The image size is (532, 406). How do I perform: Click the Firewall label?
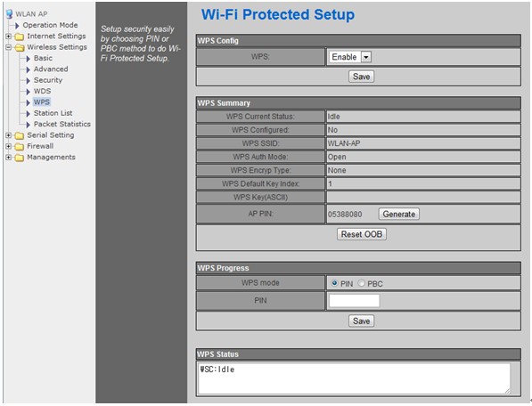click(40, 146)
